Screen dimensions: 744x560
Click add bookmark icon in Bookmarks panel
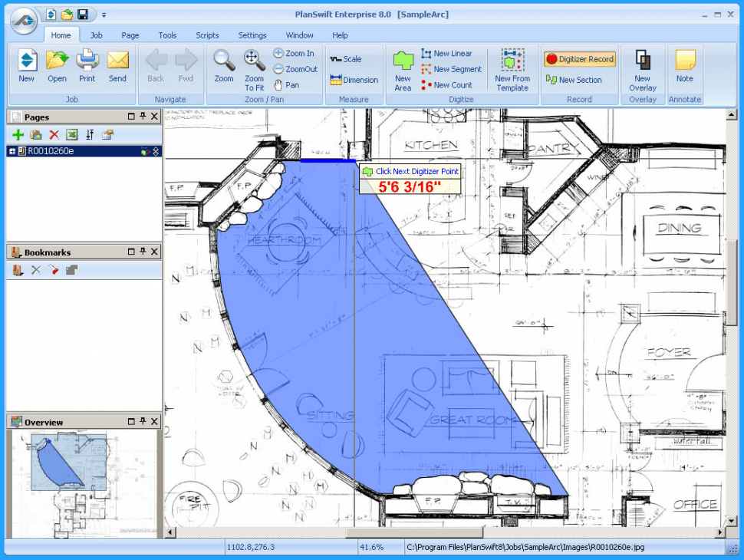18,270
